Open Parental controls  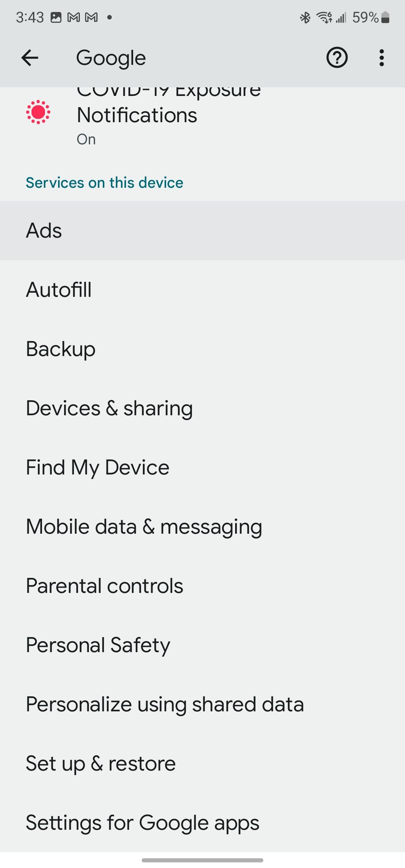coord(202,585)
